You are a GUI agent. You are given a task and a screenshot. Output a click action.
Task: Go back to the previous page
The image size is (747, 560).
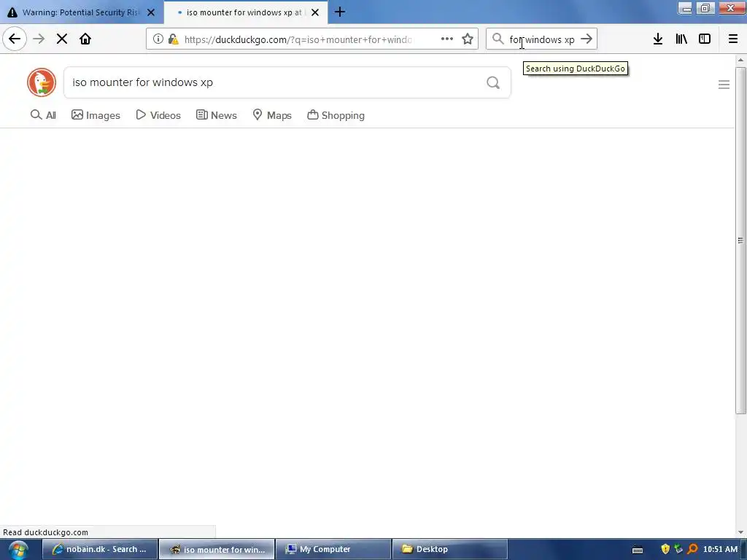click(15, 39)
